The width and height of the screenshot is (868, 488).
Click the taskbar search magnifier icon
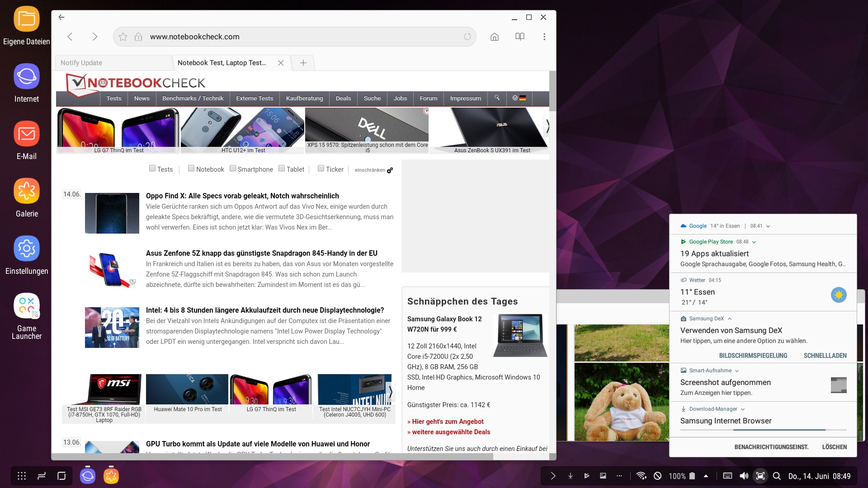point(777,476)
